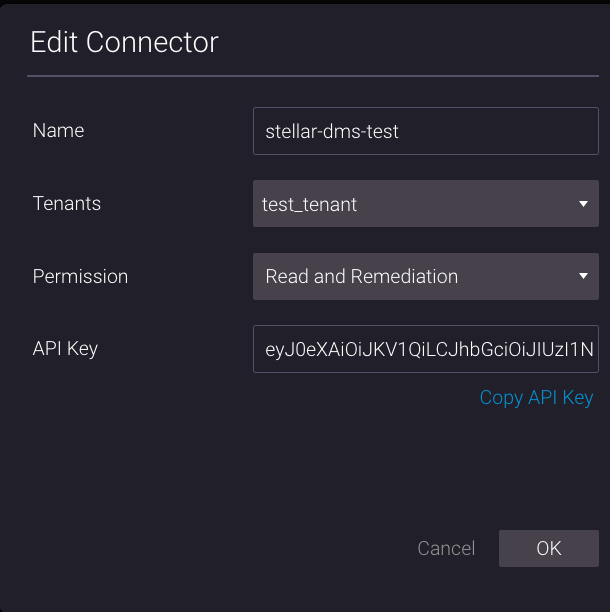Cancel the connector edit
Viewport: 610px width, 612px height.
(446, 548)
